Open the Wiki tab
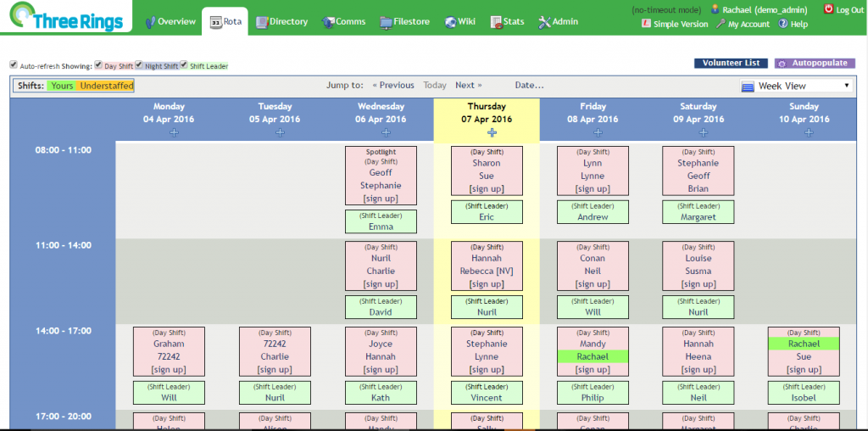This screenshot has width=868, height=431. [459, 21]
